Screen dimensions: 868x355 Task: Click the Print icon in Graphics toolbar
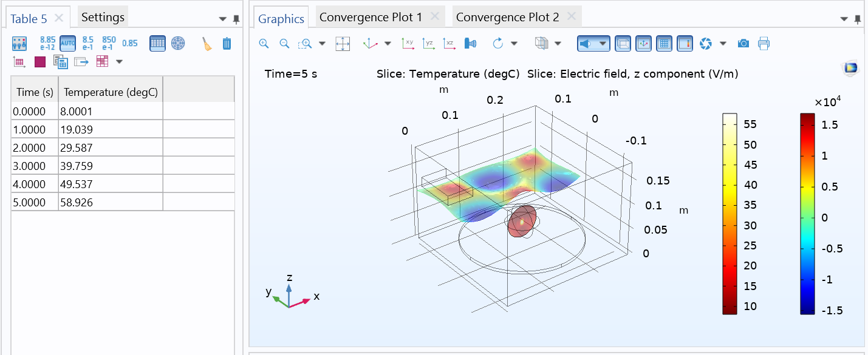[764, 44]
